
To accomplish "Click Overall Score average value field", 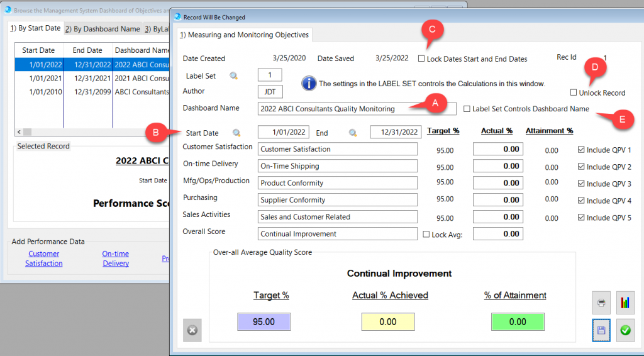I will 498,233.
